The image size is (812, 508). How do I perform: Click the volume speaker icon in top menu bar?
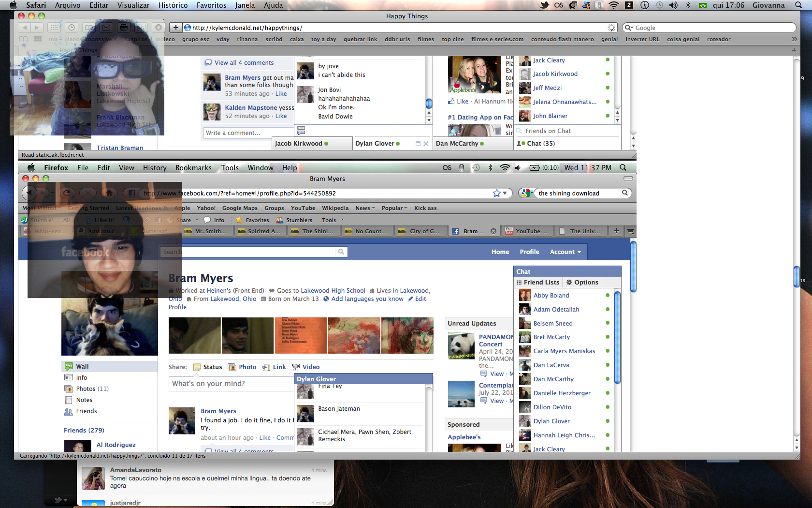(x=673, y=5)
